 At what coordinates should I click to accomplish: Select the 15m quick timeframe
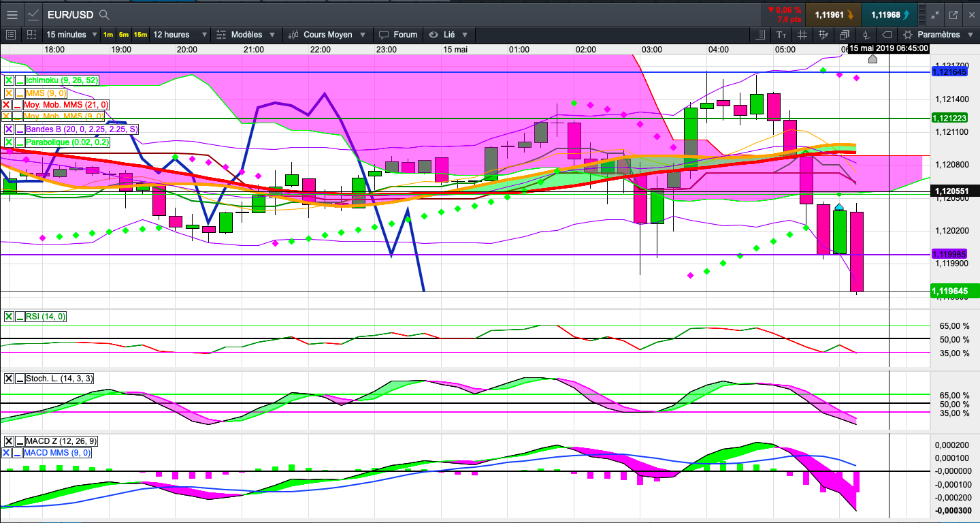(x=140, y=35)
